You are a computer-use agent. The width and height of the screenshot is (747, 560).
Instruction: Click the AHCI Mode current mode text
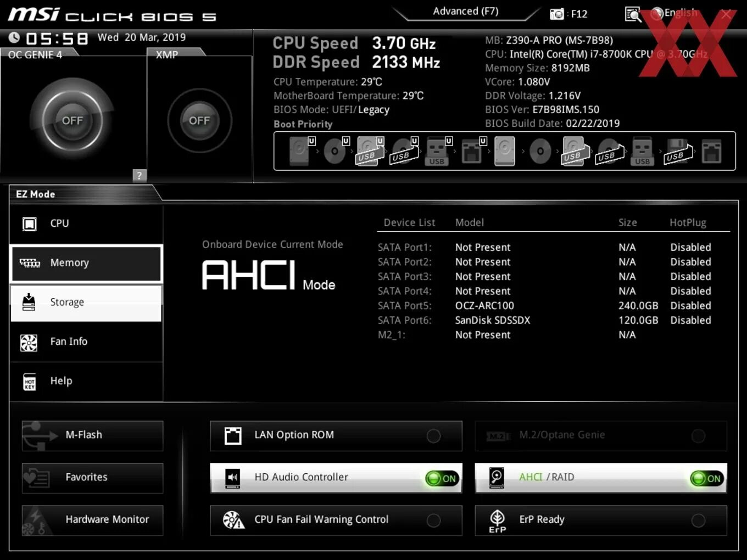click(269, 275)
